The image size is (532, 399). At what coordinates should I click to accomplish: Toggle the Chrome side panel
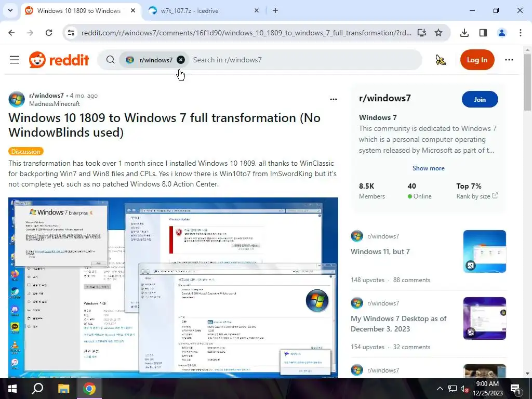pyautogui.click(x=483, y=33)
